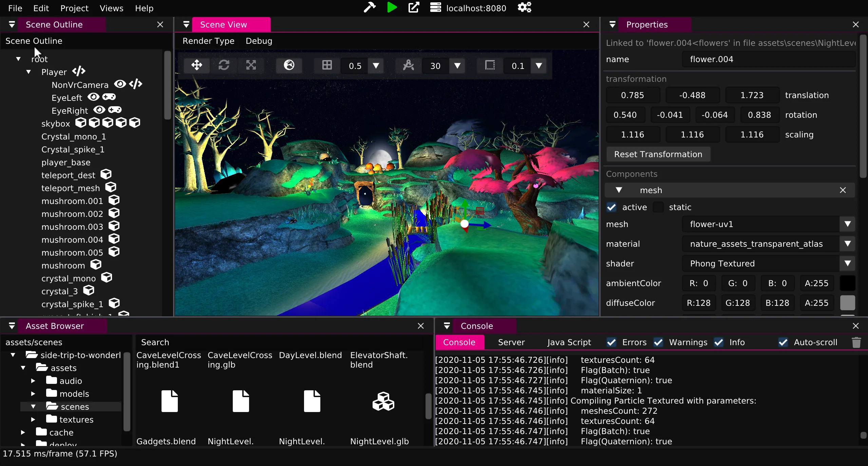Screen dimensions: 868x466
Task: Disable the Warnings filter in the Console
Action: pos(658,342)
